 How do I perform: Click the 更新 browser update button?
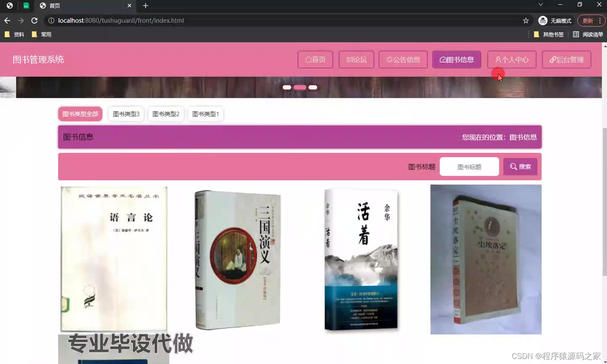point(591,21)
